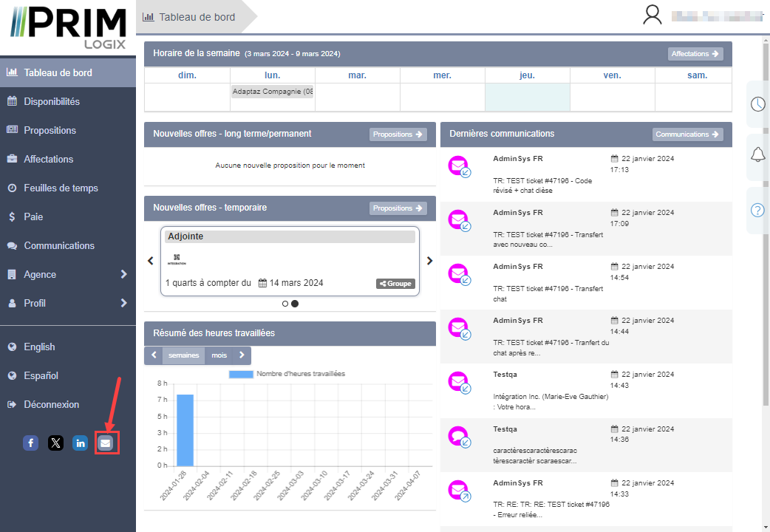Switch chart view to 'mois'

(x=219, y=355)
